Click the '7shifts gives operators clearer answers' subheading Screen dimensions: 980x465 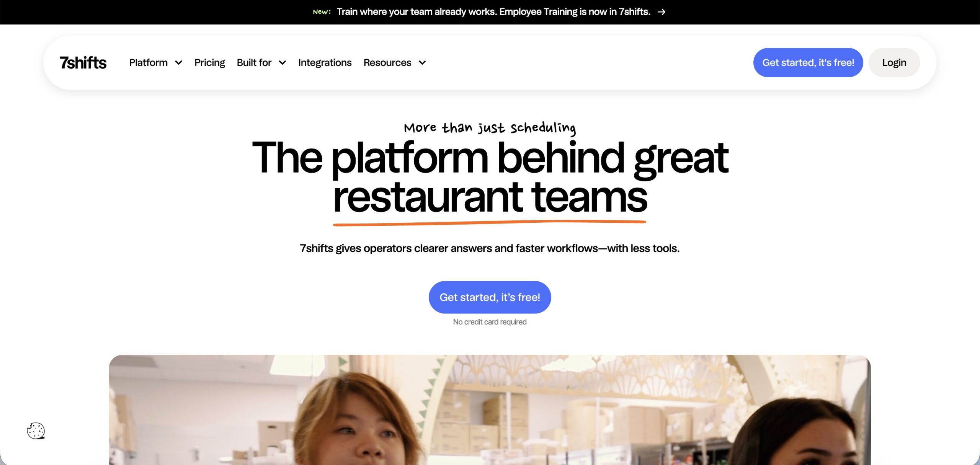pyautogui.click(x=490, y=248)
